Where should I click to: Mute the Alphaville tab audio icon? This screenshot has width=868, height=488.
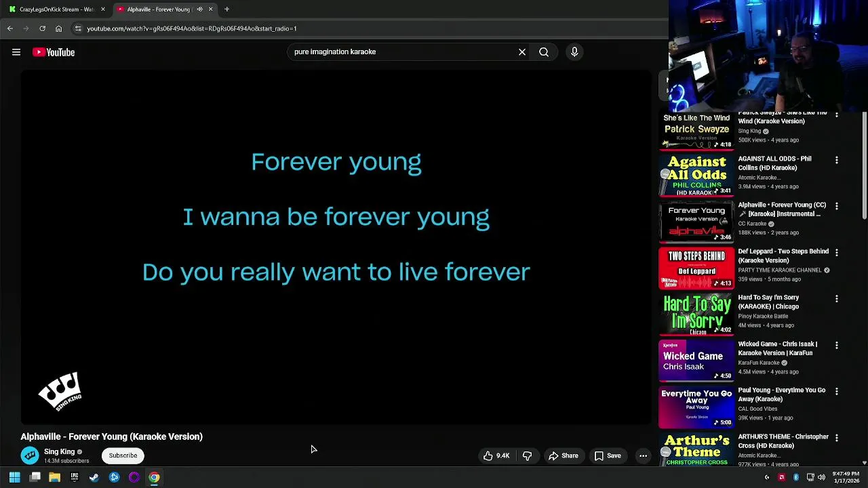(199, 9)
